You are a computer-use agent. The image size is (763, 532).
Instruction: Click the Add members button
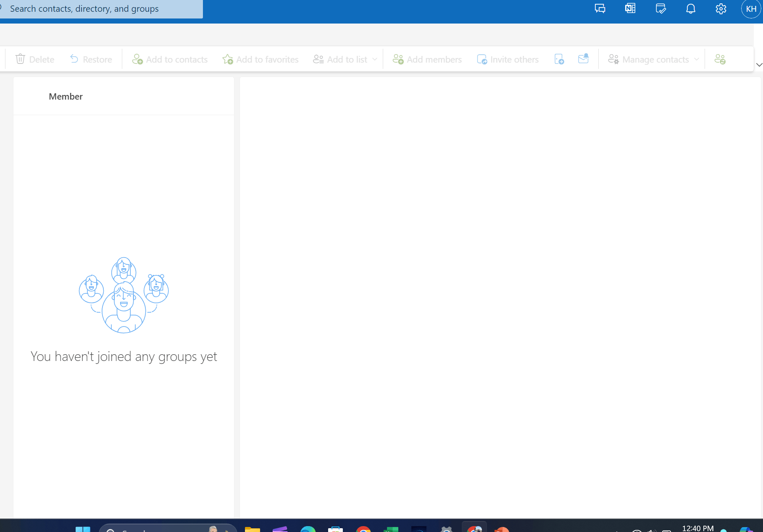click(427, 59)
